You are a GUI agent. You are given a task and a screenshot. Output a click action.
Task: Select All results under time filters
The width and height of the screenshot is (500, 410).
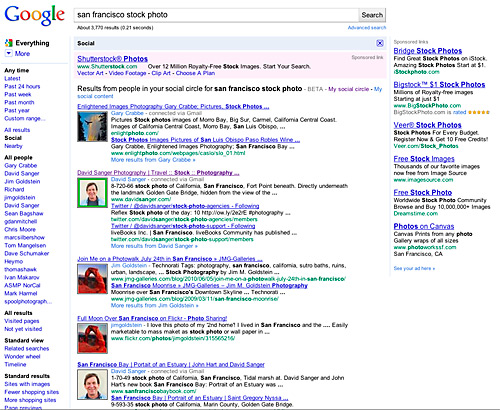(17, 130)
